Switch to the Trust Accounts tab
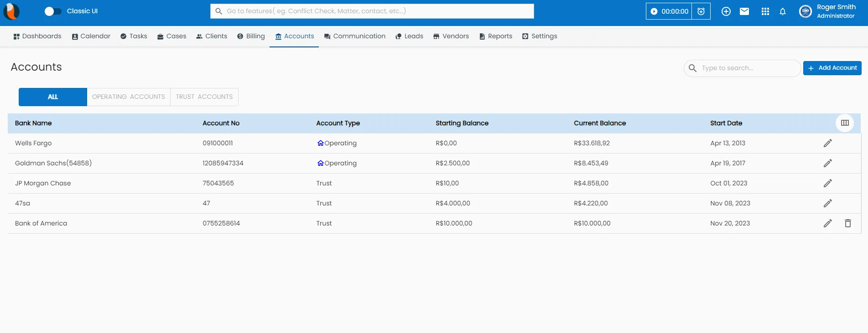The image size is (868, 333). [204, 97]
